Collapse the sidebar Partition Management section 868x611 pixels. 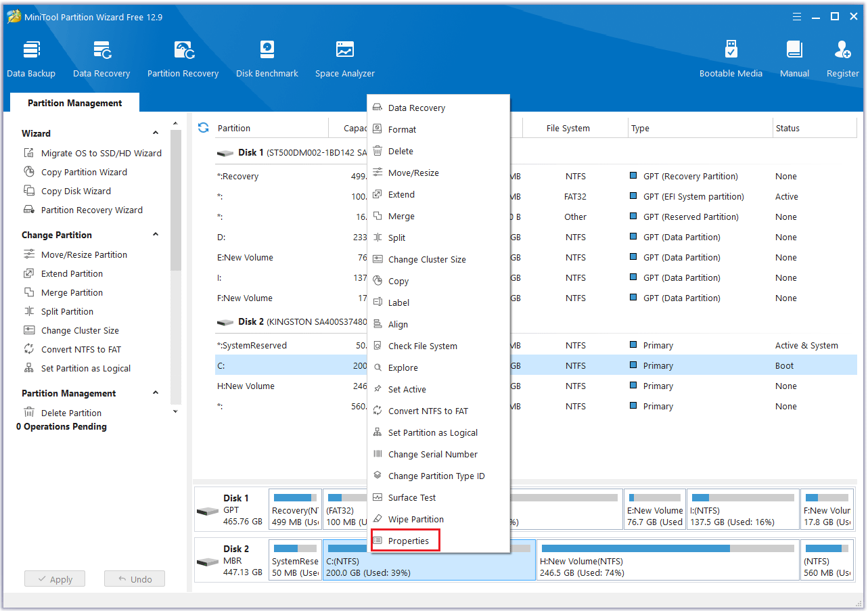pyautogui.click(x=156, y=393)
